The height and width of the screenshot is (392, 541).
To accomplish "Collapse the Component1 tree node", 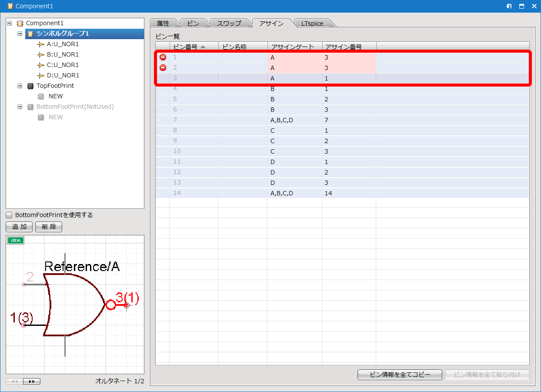I will pyautogui.click(x=10, y=23).
